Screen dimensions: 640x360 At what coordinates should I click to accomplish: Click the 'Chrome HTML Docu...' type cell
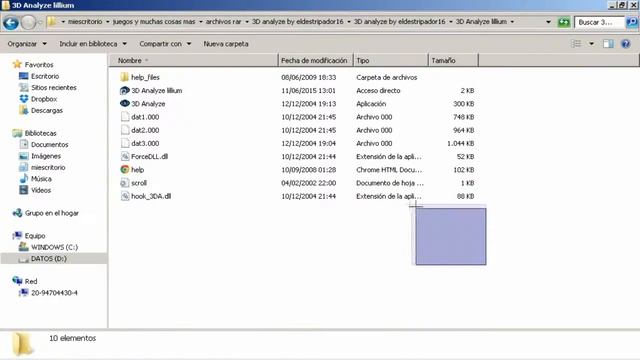389,170
